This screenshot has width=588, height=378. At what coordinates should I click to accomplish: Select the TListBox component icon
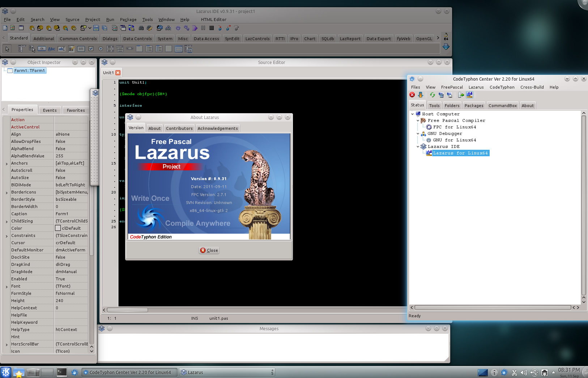(110, 48)
